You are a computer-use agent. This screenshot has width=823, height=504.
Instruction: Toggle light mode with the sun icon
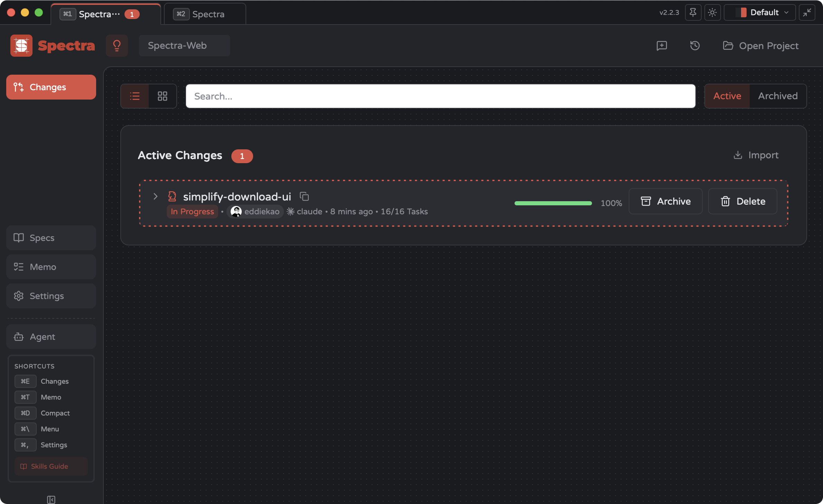click(x=713, y=12)
